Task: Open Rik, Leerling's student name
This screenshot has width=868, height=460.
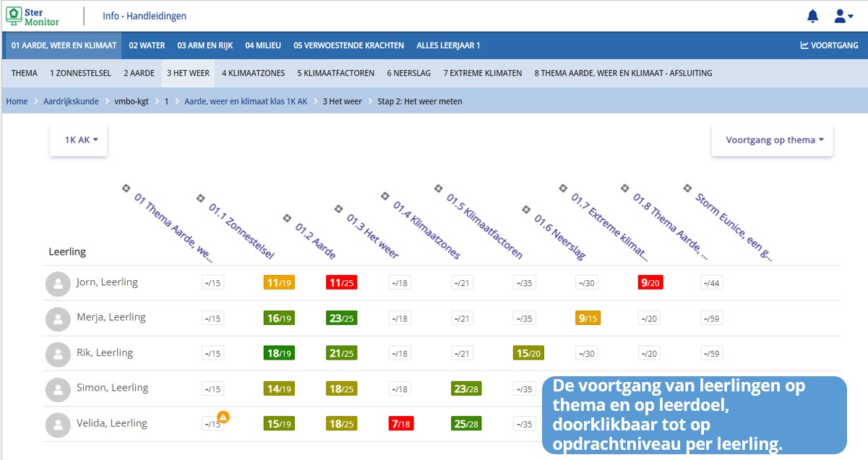Action: point(105,353)
